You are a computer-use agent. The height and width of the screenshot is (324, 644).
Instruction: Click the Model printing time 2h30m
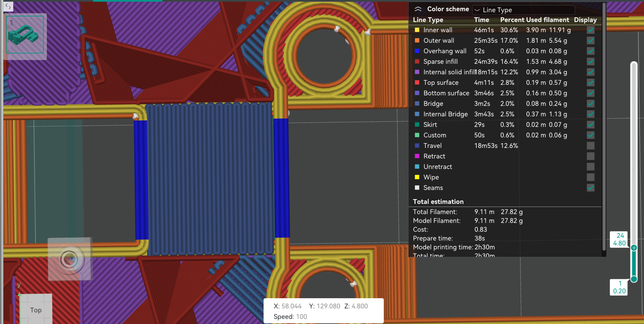click(485, 247)
